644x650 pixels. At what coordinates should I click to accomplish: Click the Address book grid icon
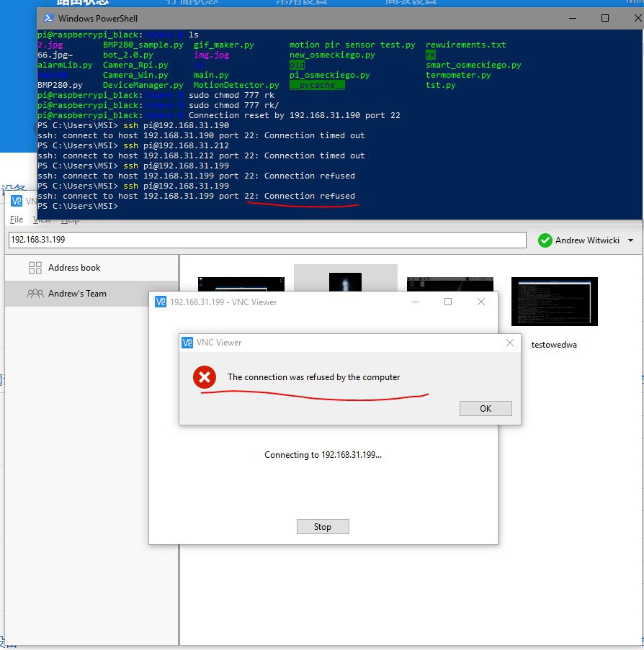click(35, 268)
